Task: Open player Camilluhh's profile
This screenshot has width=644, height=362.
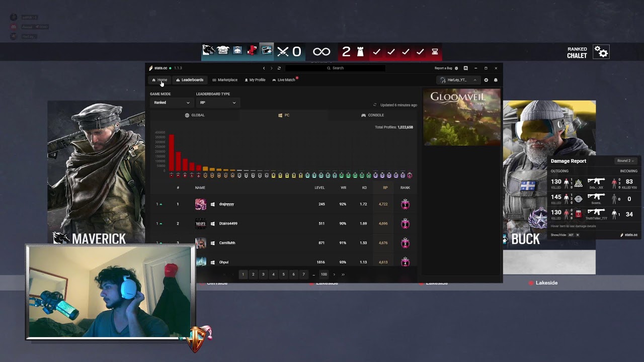Action: [x=227, y=243]
